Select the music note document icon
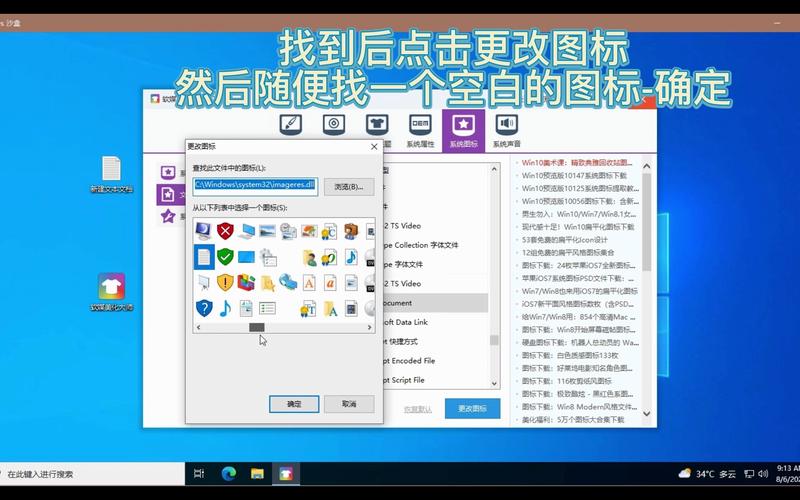 (x=351, y=257)
